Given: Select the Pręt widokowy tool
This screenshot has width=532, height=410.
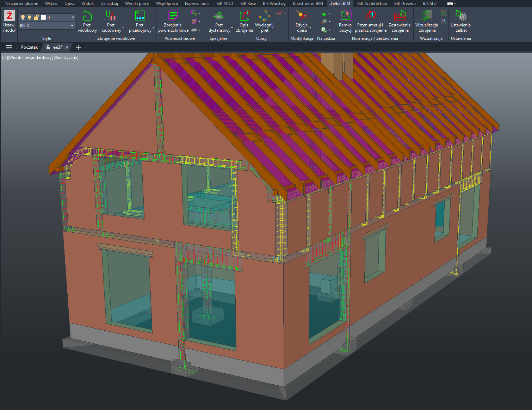Looking at the screenshot, I should [87, 21].
